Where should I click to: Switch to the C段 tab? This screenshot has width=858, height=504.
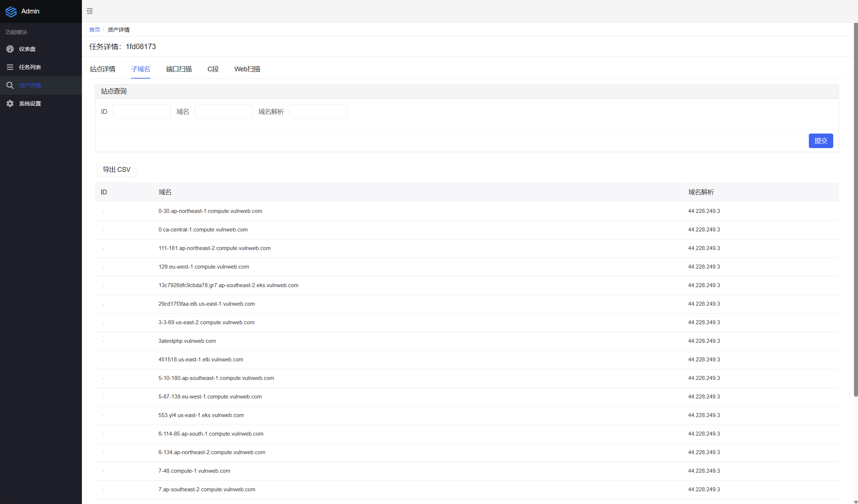(x=213, y=69)
